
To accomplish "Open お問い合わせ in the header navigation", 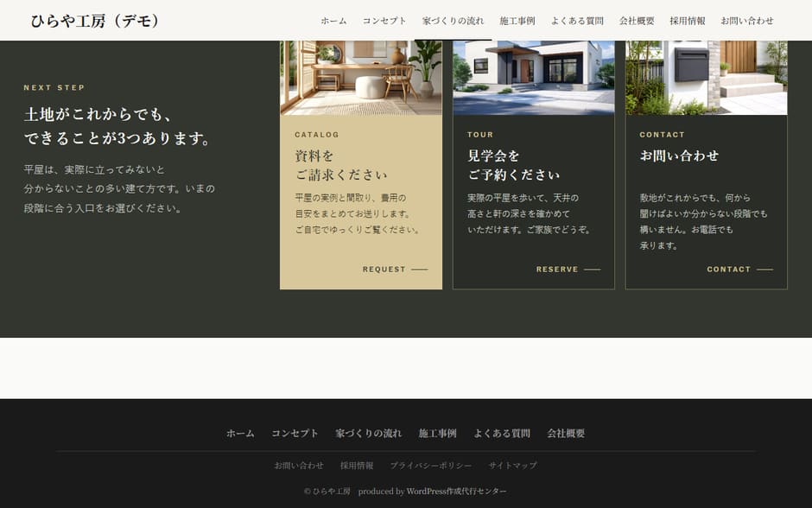I will click(746, 21).
